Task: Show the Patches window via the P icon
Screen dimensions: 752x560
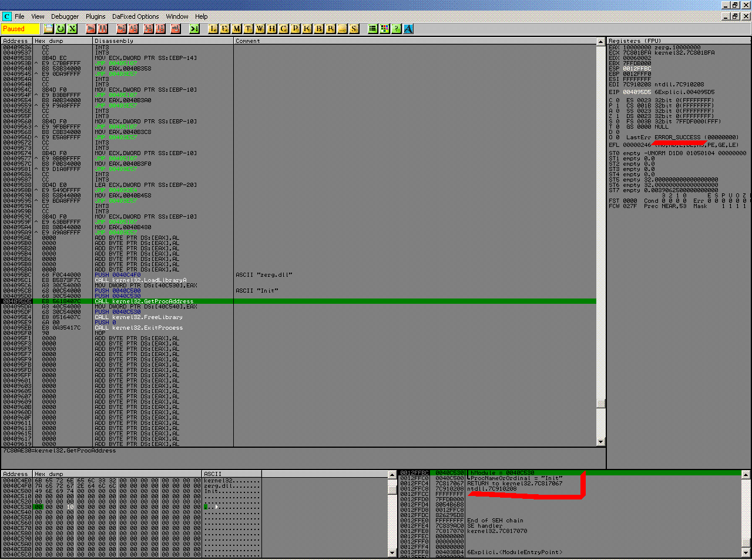Action: tap(296, 28)
